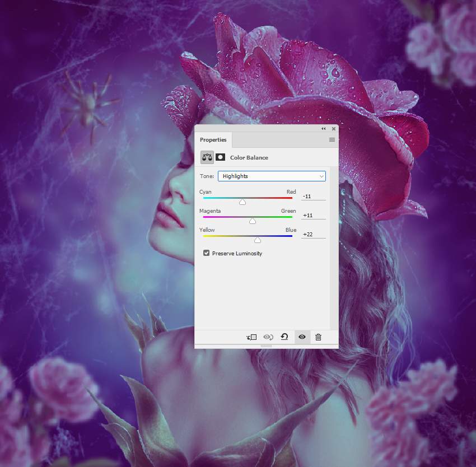Click the Color Balance scales icon
This screenshot has height=467, width=476.
(207, 157)
